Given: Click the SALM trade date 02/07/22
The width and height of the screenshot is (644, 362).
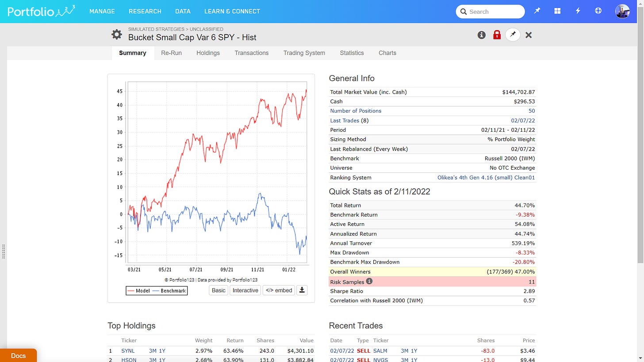Looking at the screenshot, I should [x=342, y=351].
